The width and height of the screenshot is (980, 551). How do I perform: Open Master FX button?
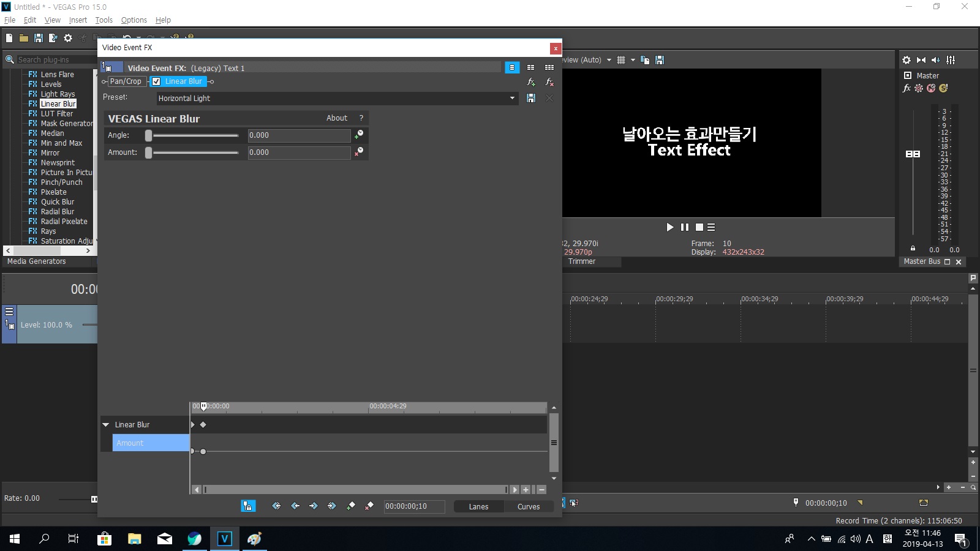click(907, 88)
